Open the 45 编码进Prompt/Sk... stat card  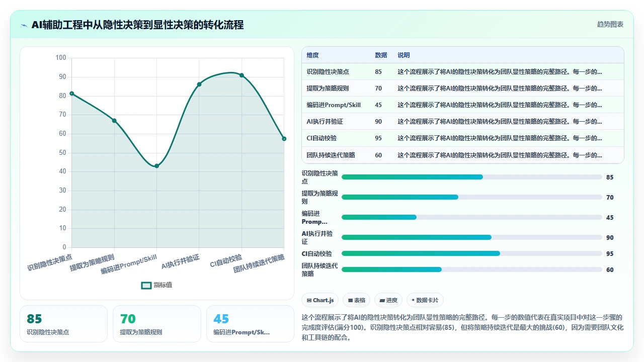point(250,324)
